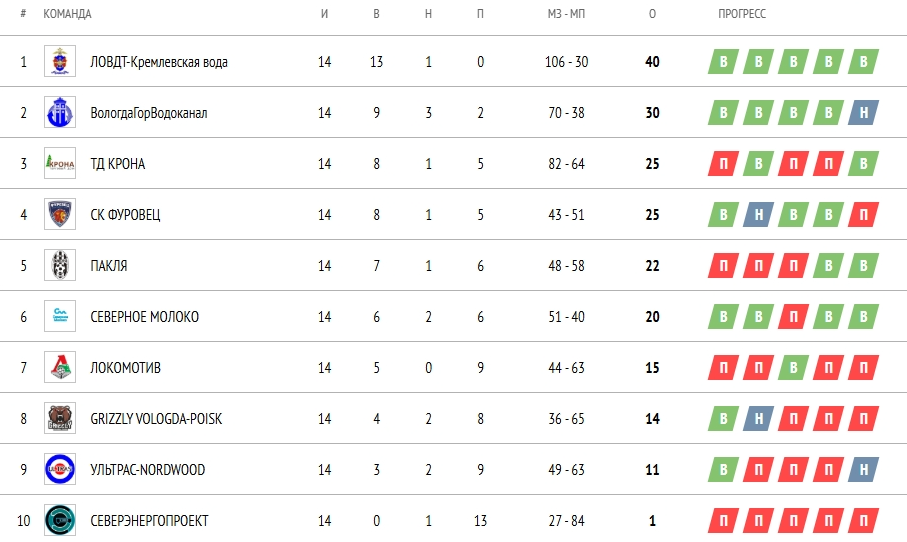Image resolution: width=907 pixels, height=542 pixels.
Task: Sort table by the КОМАНДА column header
Action: pyautogui.click(x=67, y=14)
